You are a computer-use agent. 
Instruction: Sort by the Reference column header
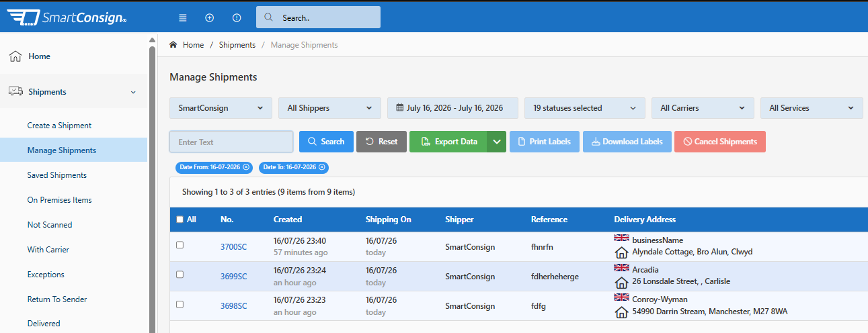click(549, 220)
